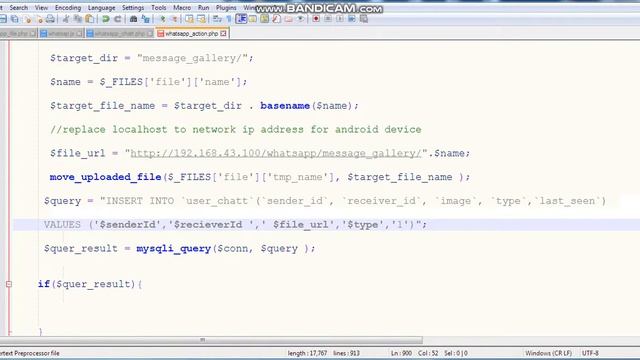Viewport: 640px width, 360px height.
Task: Click the basename function call
Action: (285, 105)
